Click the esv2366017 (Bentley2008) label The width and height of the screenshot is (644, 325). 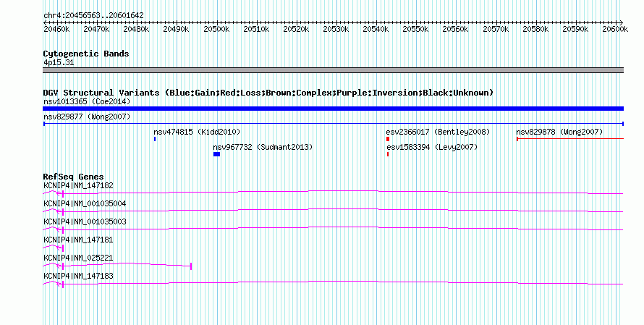tap(438, 132)
